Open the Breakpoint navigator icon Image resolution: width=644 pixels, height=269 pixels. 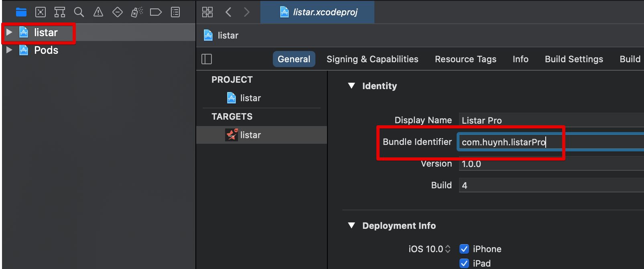point(156,12)
